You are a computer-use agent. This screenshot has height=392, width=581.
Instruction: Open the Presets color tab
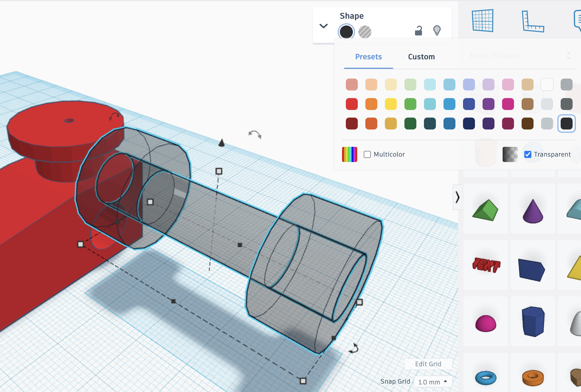(368, 57)
